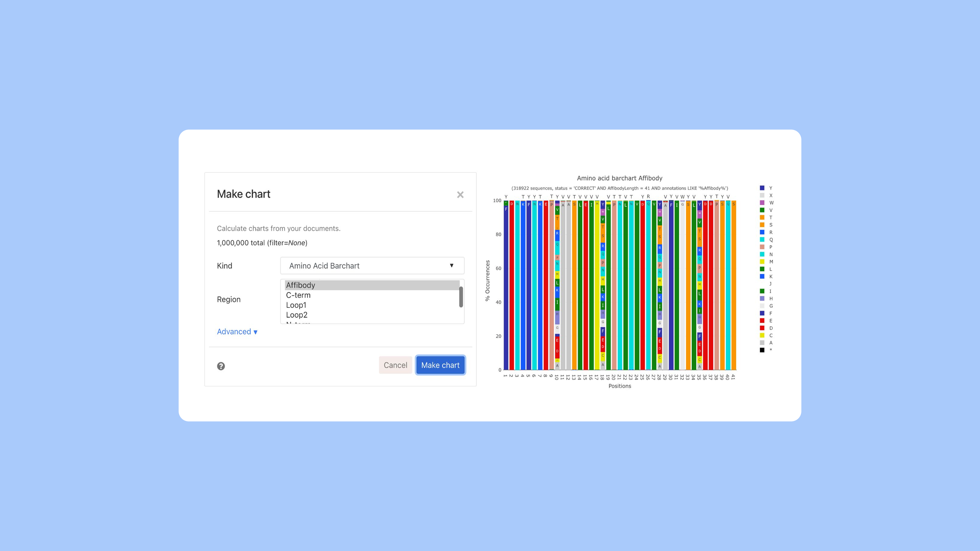Toggle the T legend entry
Image resolution: width=980 pixels, height=551 pixels.
pyautogui.click(x=766, y=218)
